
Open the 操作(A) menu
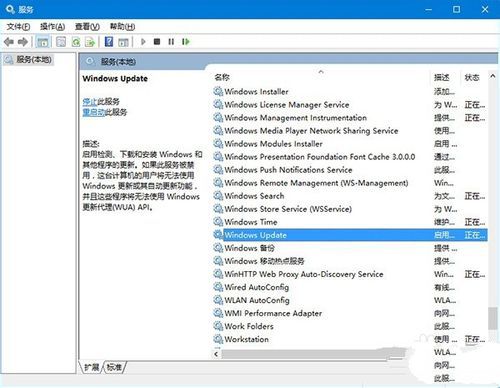click(52, 26)
